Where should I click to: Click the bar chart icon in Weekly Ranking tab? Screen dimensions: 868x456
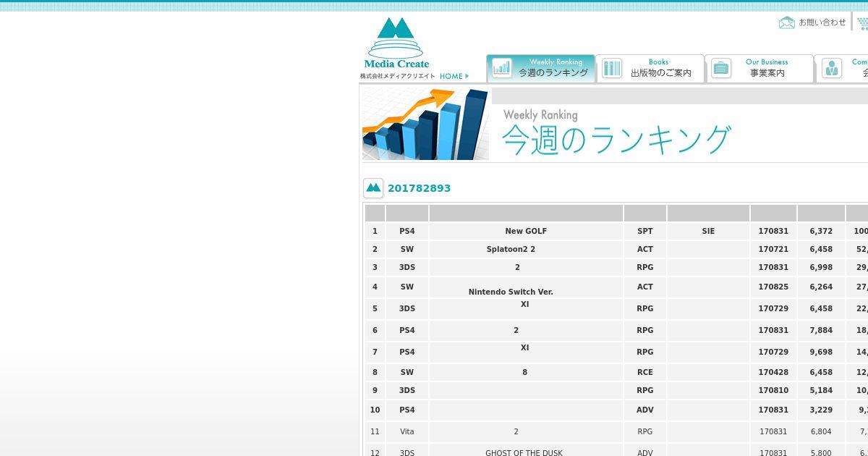[x=502, y=68]
